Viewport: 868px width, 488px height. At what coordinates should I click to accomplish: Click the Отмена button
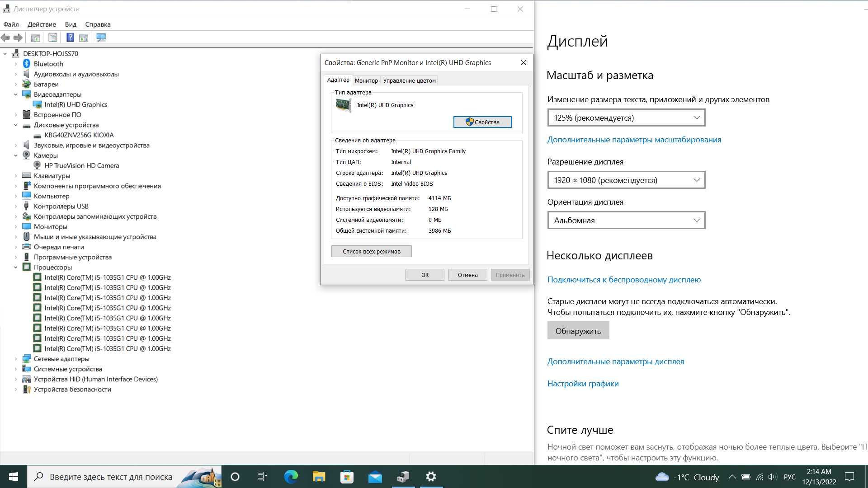tap(467, 275)
